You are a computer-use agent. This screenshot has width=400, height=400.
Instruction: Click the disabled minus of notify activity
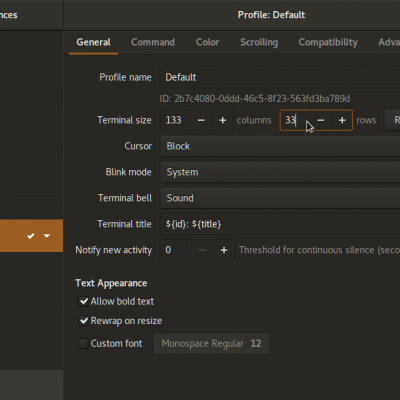(x=202, y=250)
